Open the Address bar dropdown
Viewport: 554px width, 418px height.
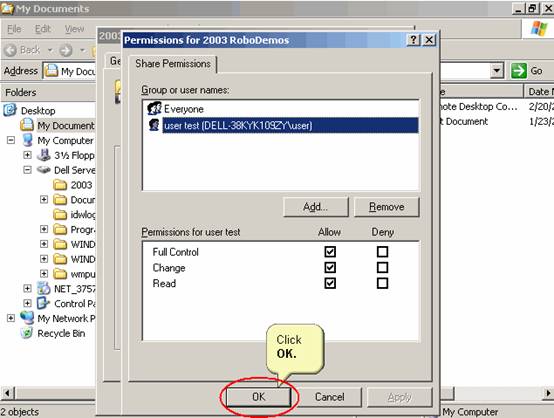497,71
